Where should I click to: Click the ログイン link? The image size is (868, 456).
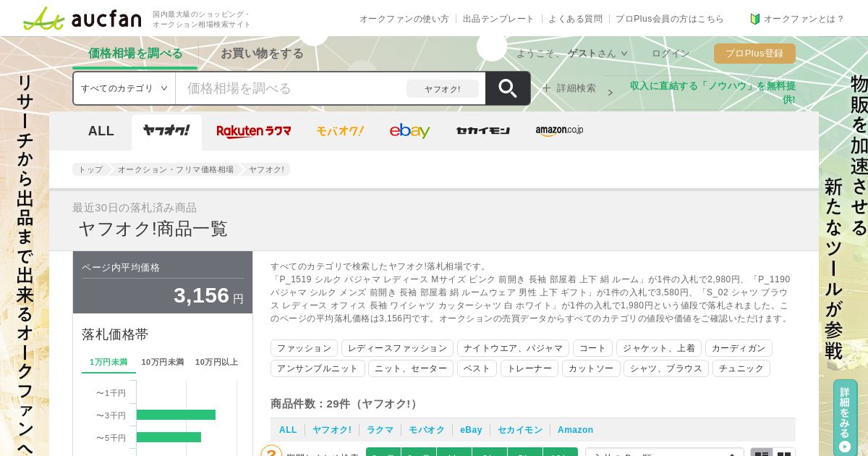click(671, 54)
